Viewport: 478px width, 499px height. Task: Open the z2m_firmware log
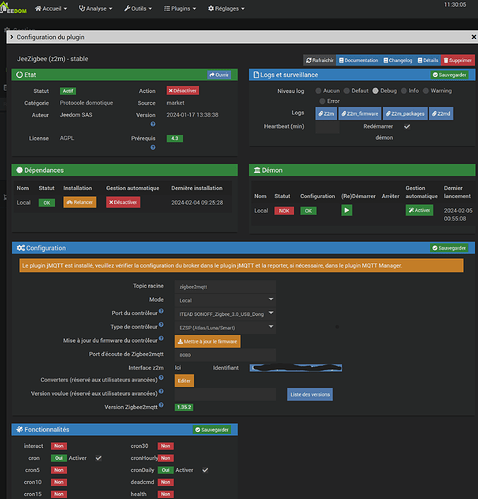[x=360, y=114]
